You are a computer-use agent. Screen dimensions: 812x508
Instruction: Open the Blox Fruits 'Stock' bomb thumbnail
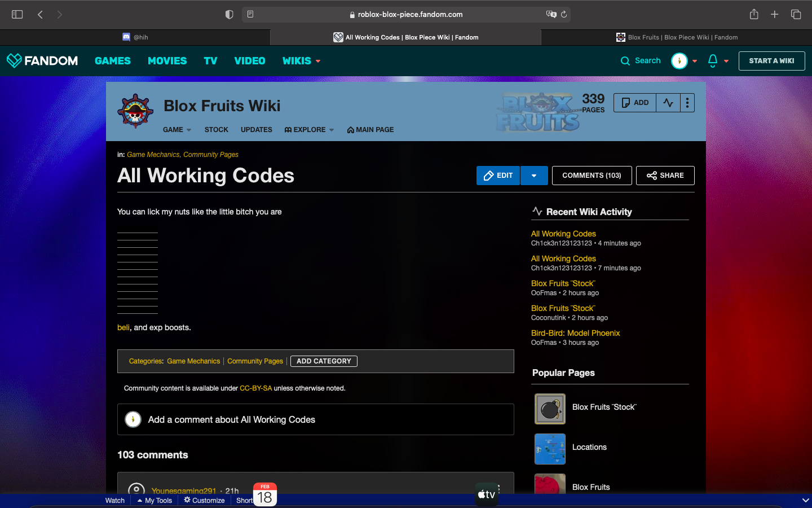550,409
